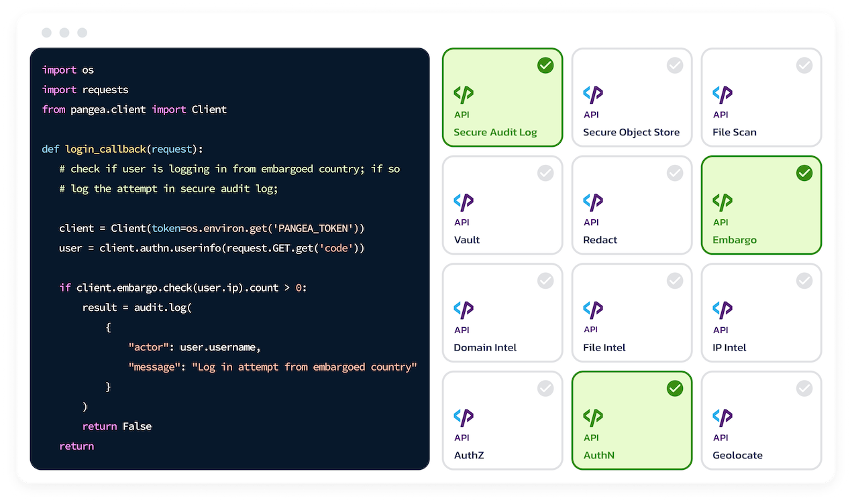The height and width of the screenshot is (504, 852).
Task: Check the File Intel checkmark
Action: point(675,281)
